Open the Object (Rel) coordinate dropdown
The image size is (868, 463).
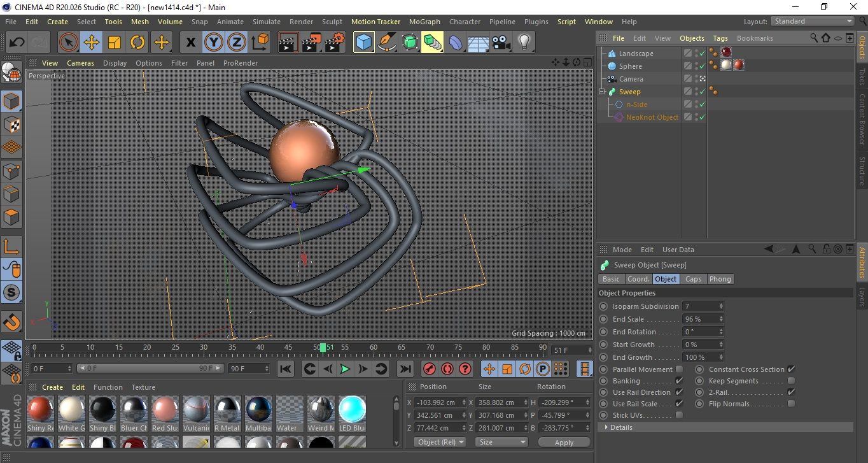click(x=440, y=442)
